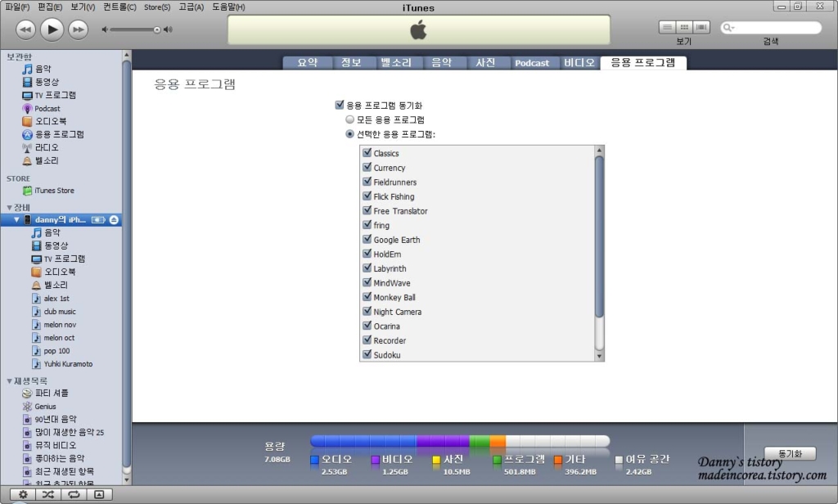Open the melon nov playlist
The image size is (838, 504).
click(59, 325)
